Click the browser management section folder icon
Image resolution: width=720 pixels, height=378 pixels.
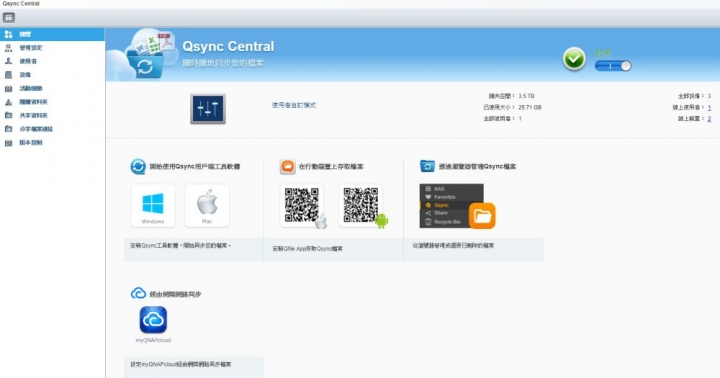pos(427,166)
